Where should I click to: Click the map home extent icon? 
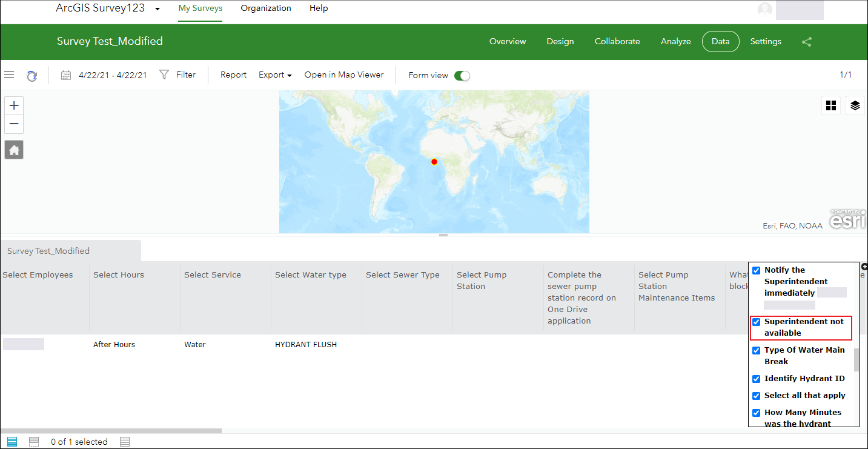point(14,150)
